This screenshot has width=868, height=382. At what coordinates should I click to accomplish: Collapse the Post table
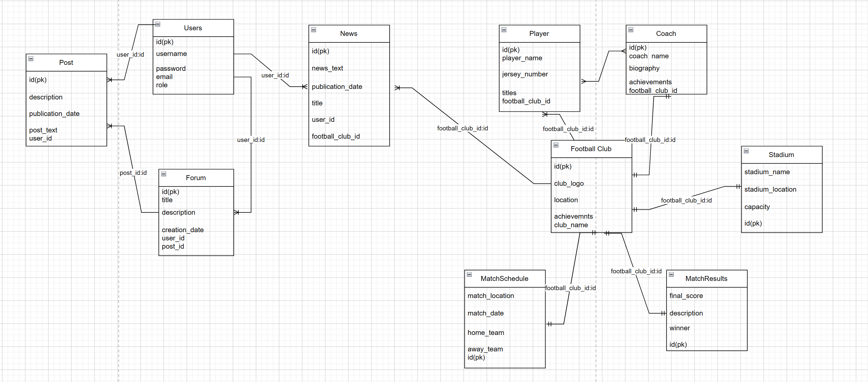click(31, 59)
